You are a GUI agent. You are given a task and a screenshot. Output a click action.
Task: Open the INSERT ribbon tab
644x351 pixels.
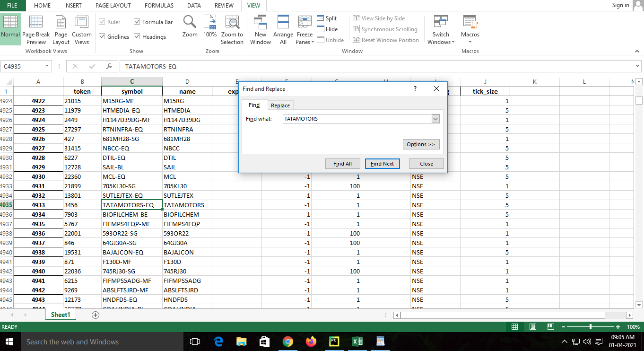[72, 6]
